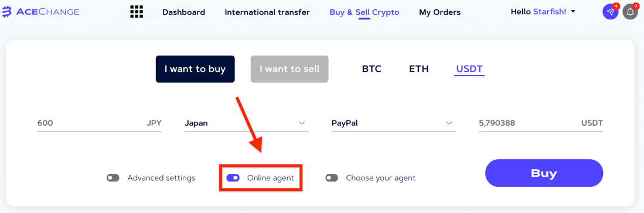Go to the Dashboard menu item
Image resolution: width=644 pixels, height=213 pixels.
tap(183, 12)
